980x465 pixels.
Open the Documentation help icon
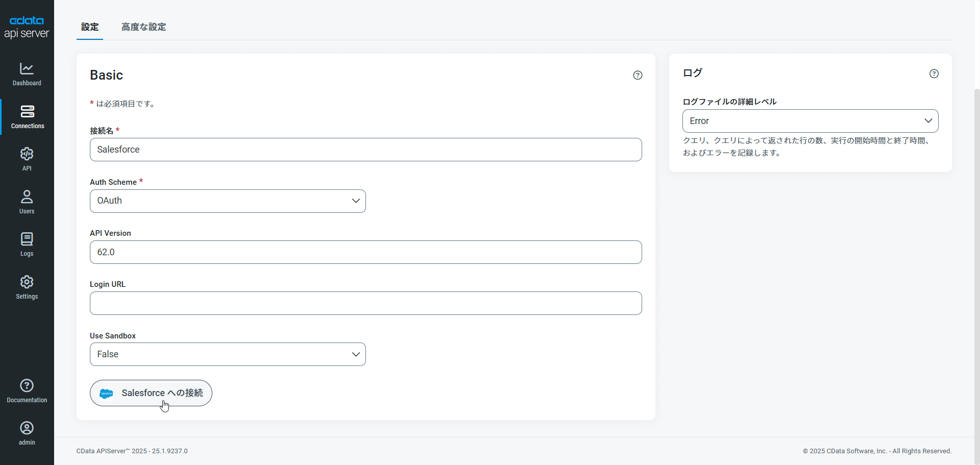tap(27, 385)
